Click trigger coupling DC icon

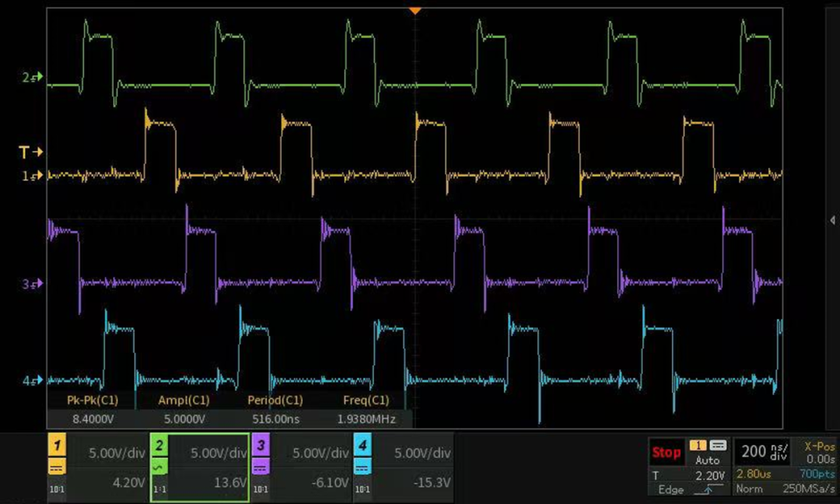click(718, 446)
